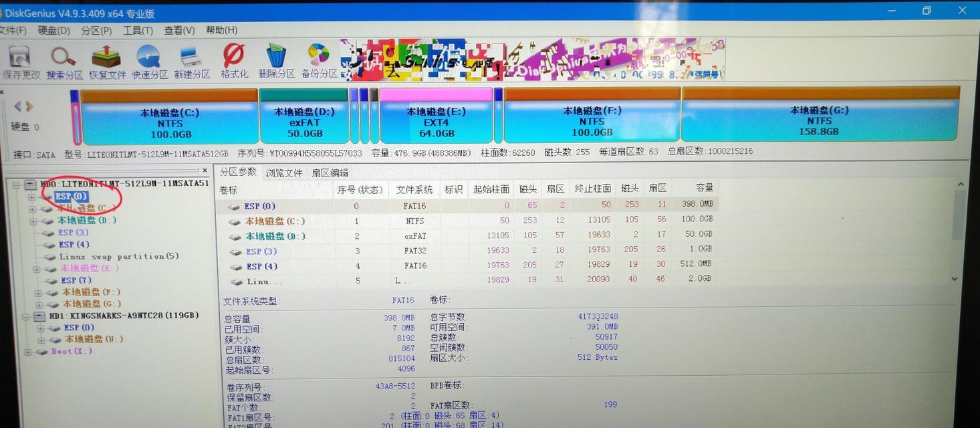Viewport: 980px width, 428px height.
Task: Switch to the 扇区编辑 tab
Action: [330, 173]
